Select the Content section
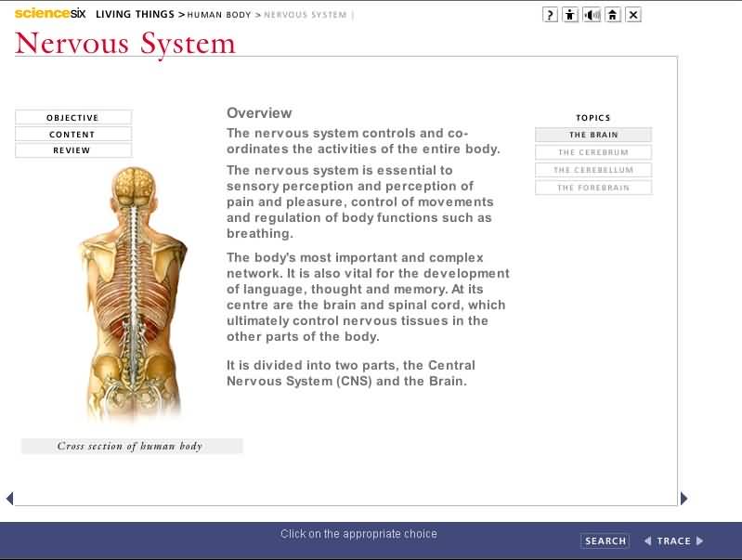 pyautogui.click(x=72, y=135)
